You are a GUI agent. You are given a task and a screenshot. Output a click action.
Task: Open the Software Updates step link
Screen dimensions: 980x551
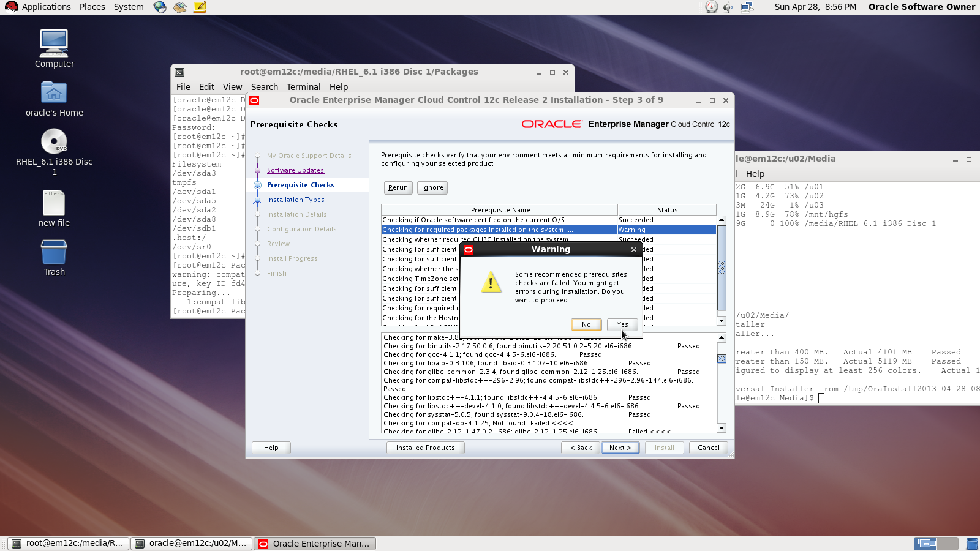295,170
